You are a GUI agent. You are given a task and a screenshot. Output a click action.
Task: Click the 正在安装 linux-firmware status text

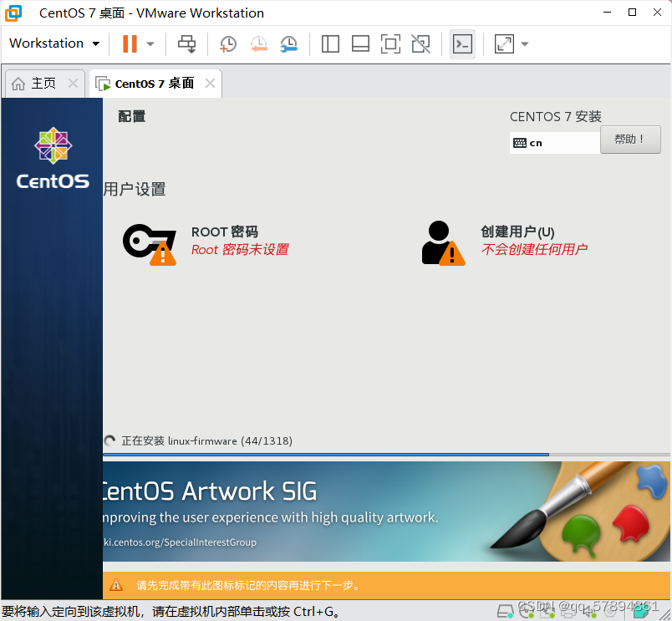click(206, 441)
